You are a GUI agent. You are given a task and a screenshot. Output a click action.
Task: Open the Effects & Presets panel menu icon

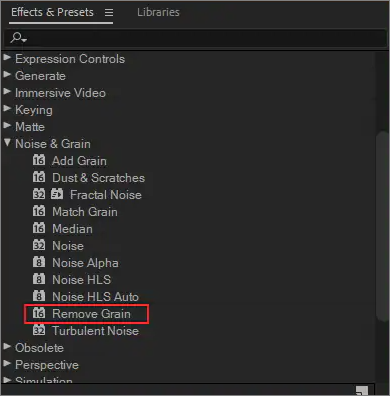pos(109,13)
